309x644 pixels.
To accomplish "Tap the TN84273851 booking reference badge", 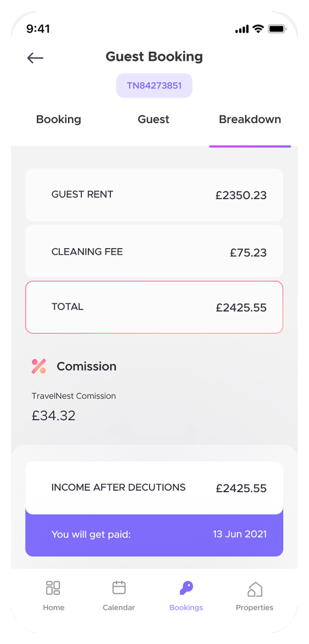I will pyautogui.click(x=154, y=86).
